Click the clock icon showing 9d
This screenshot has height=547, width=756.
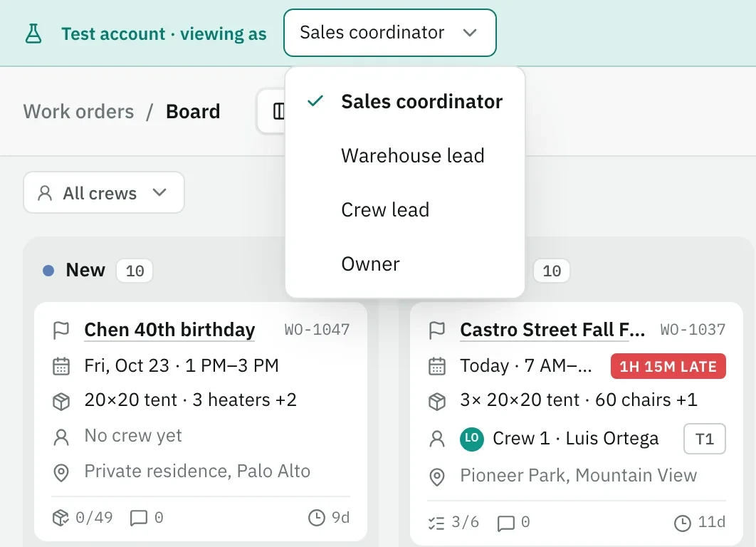coord(316,518)
